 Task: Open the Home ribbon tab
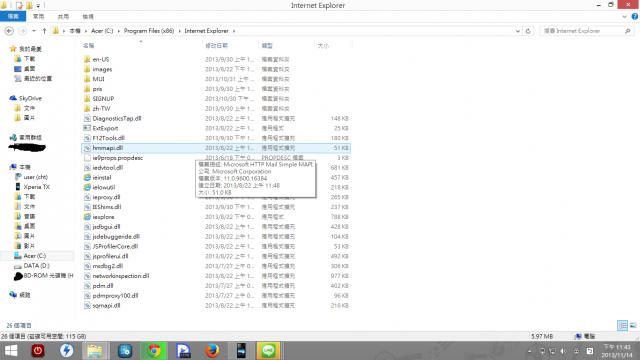point(38,17)
